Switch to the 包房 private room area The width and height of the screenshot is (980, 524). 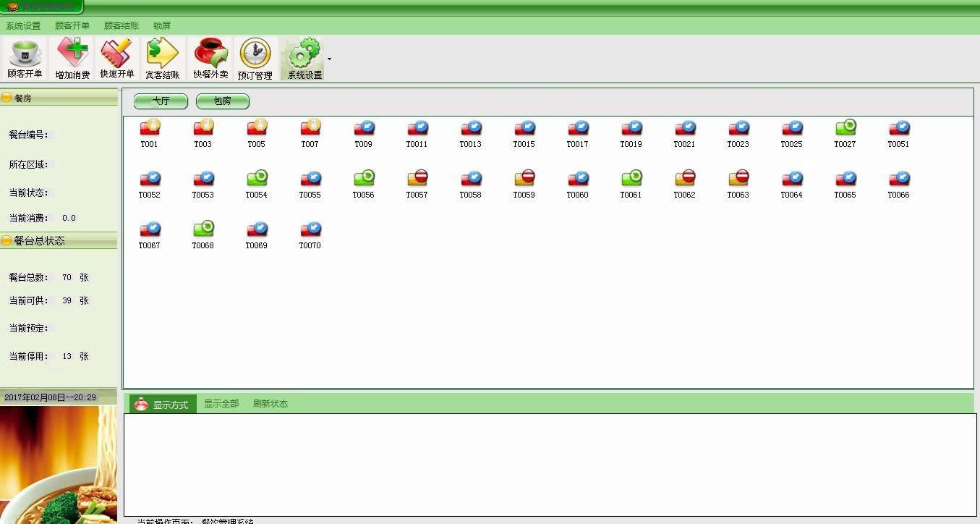[x=222, y=101]
